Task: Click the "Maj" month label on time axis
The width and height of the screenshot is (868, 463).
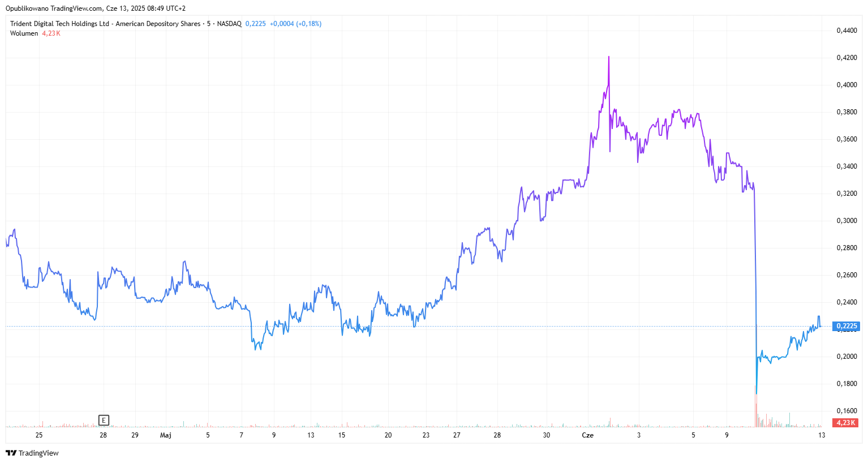Action: click(166, 435)
